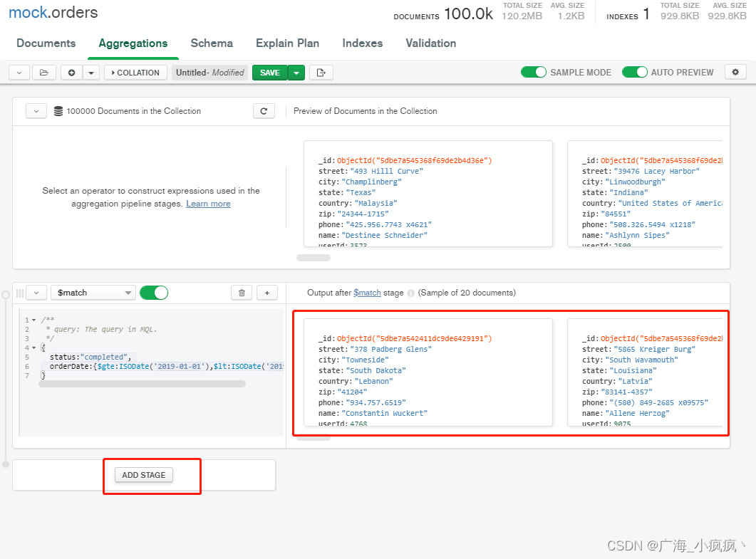Click into the orderDate query line in editor
The height and width of the screenshot is (559, 756).
(166, 366)
